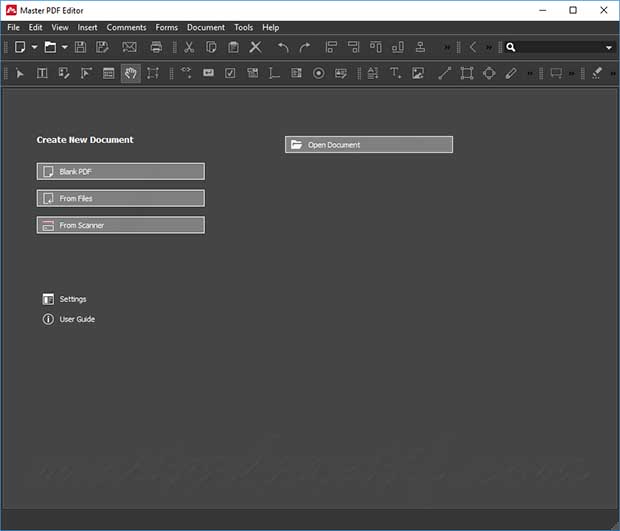This screenshot has height=531, width=620.
Task: Expand the overflow chevron after comment icon
Action: (571, 74)
